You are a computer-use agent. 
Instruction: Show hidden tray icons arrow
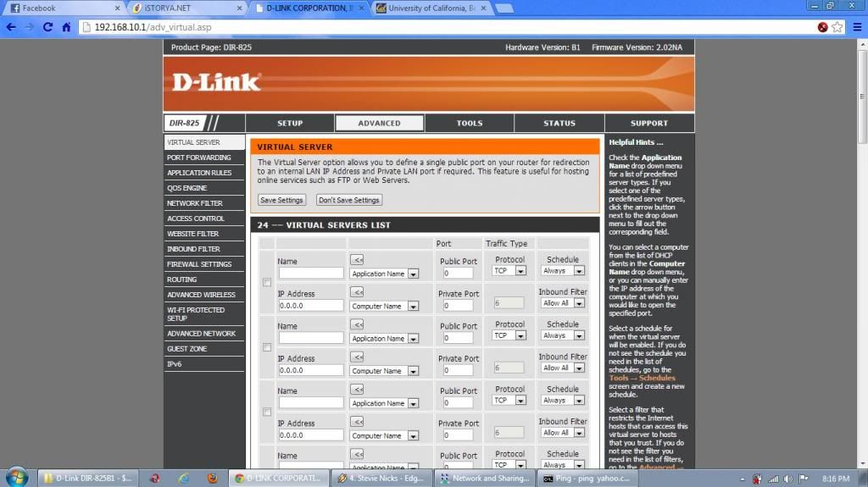(x=743, y=479)
